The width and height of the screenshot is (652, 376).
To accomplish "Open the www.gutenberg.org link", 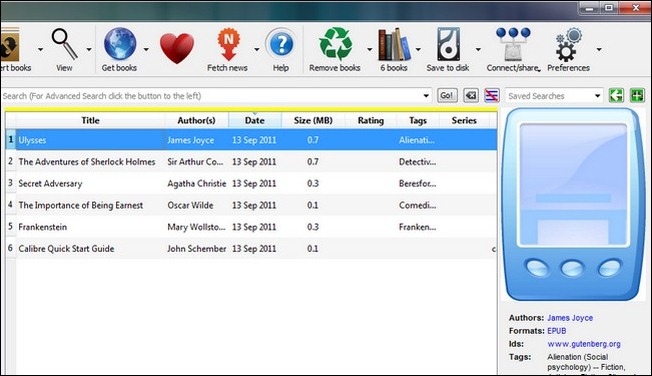I will point(584,344).
